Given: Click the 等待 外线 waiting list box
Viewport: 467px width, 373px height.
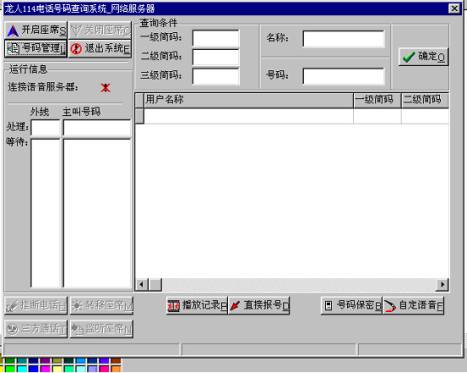Looking at the screenshot, I should tap(45, 213).
